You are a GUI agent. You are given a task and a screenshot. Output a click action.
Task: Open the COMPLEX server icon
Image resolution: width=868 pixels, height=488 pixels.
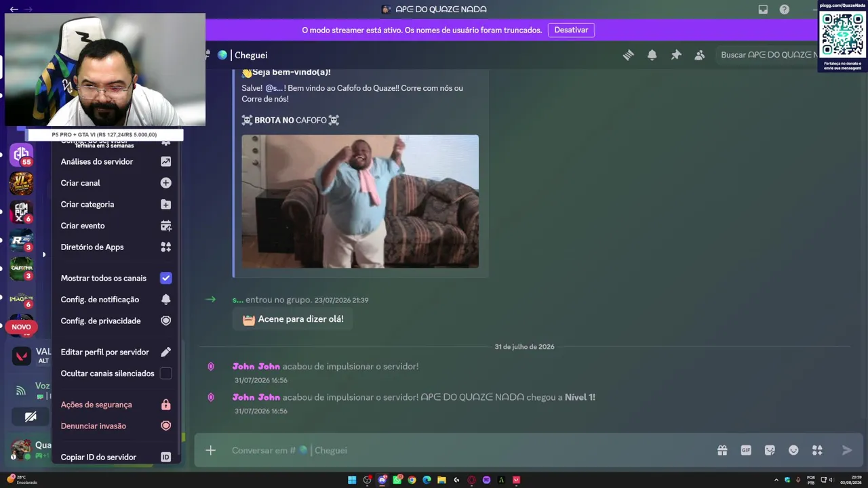[21, 211]
